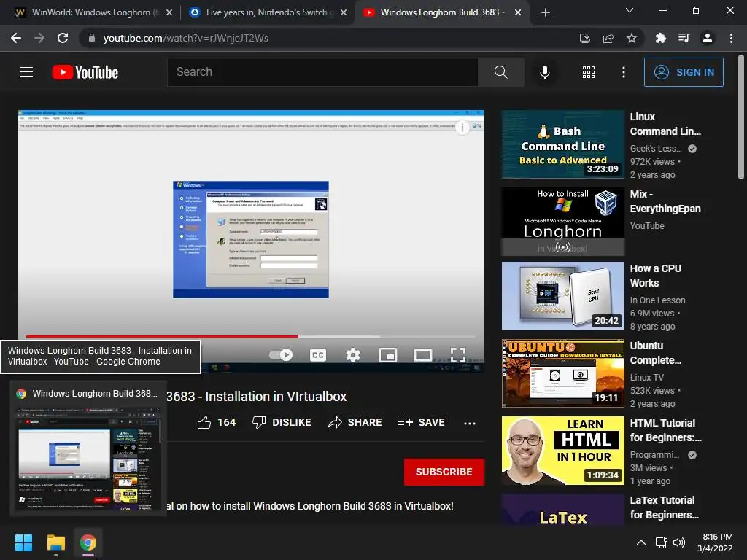Open Geek's Less... channel name
This screenshot has width=747, height=560.
[656, 149]
